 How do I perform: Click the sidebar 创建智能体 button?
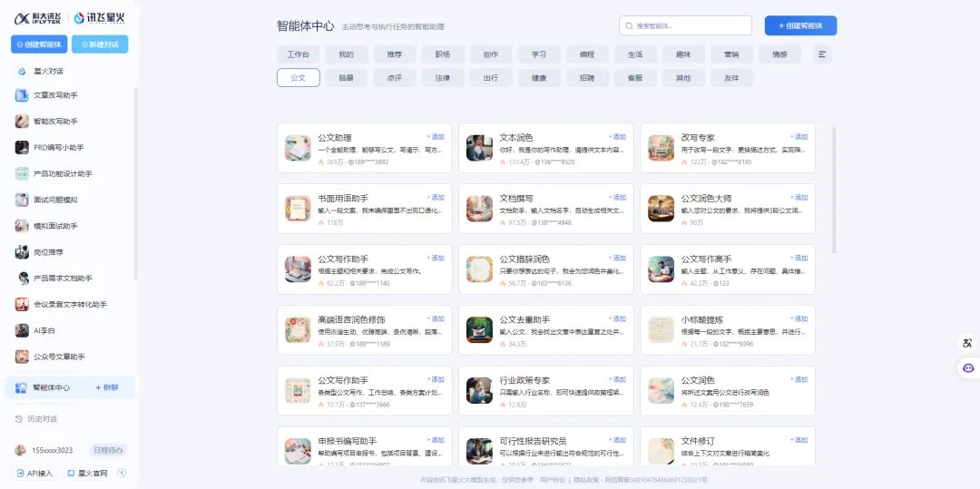(x=39, y=44)
